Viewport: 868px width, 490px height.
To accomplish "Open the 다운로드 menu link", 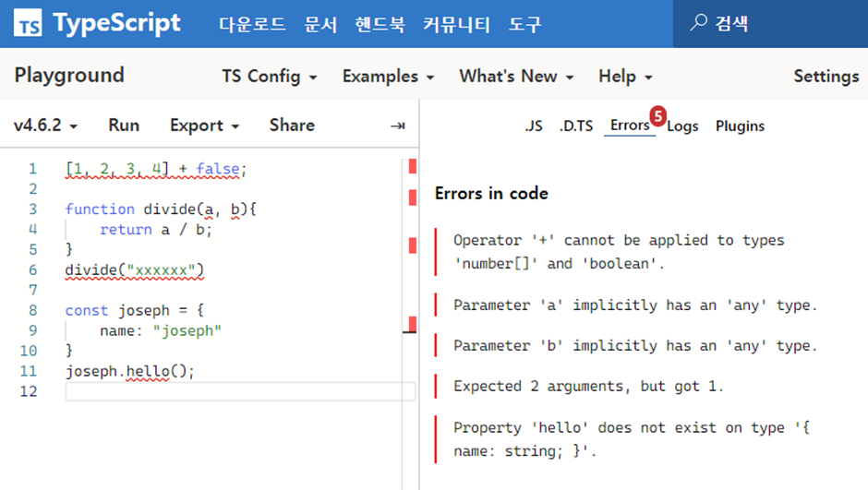I will tap(252, 24).
